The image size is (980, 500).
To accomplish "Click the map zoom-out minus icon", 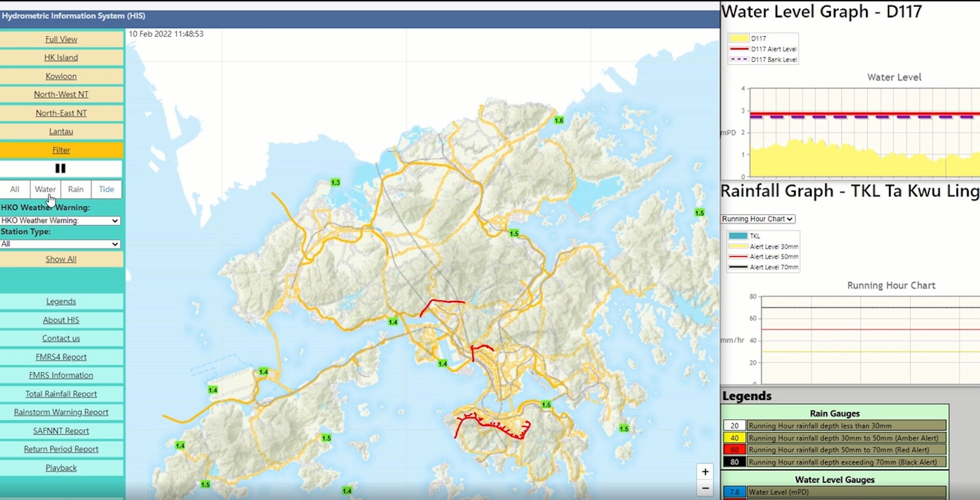I will tap(705, 488).
